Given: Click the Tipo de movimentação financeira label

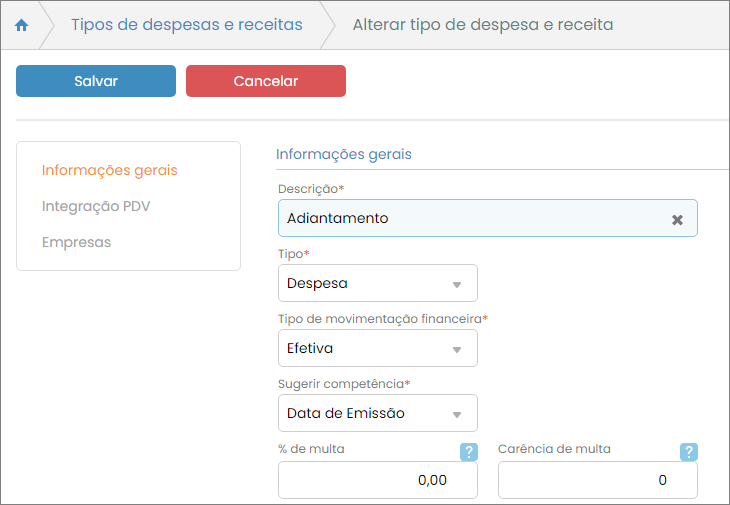Looking at the screenshot, I should 382,319.
